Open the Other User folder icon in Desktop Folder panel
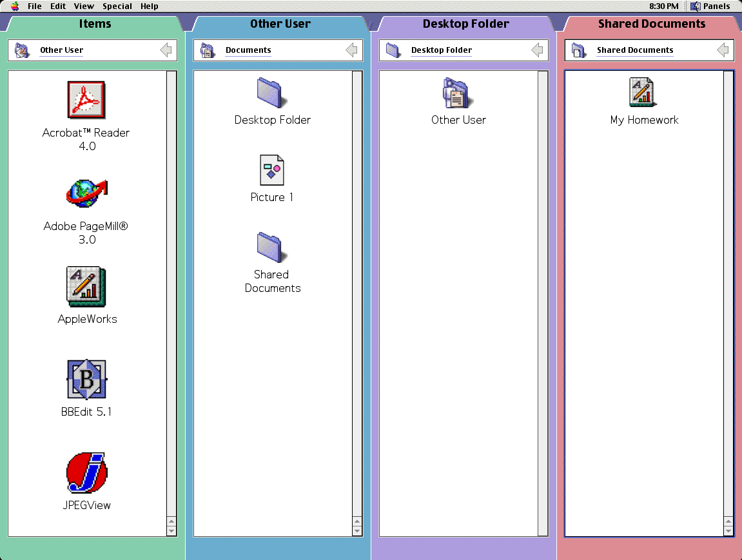The height and width of the screenshot is (560, 742). click(458, 93)
